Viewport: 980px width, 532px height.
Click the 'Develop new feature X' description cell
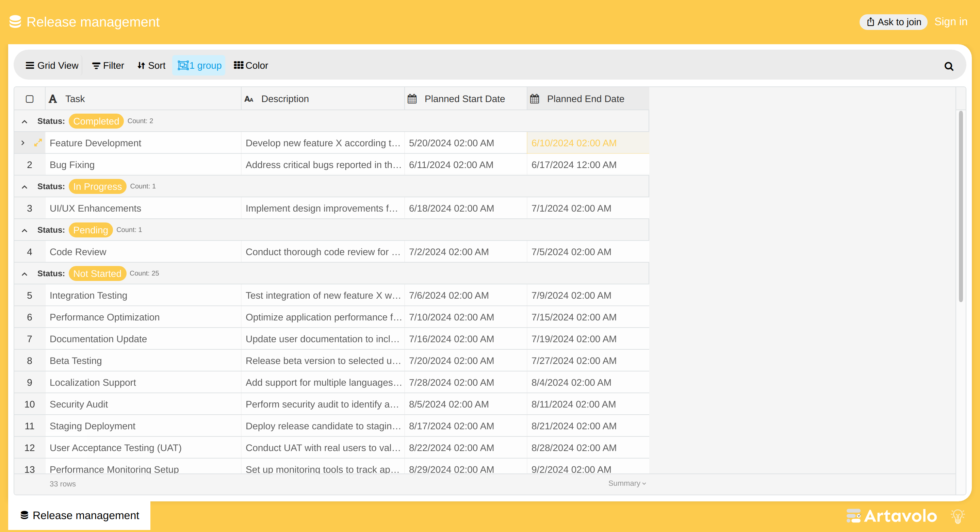pyautogui.click(x=323, y=143)
